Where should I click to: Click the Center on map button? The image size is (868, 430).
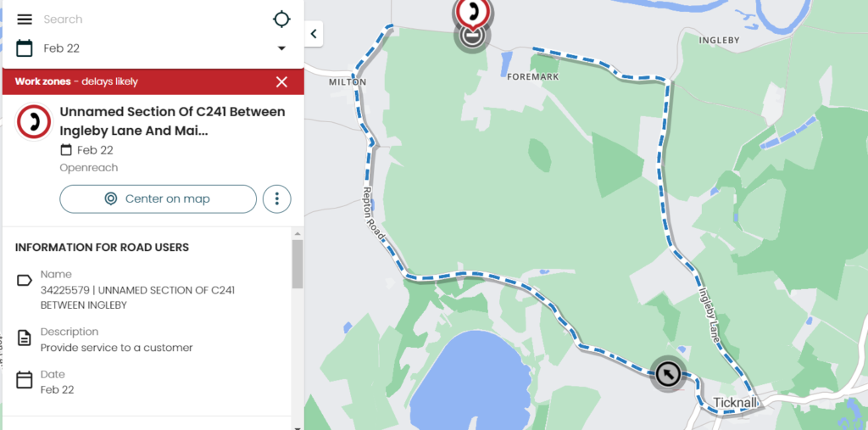tap(159, 199)
